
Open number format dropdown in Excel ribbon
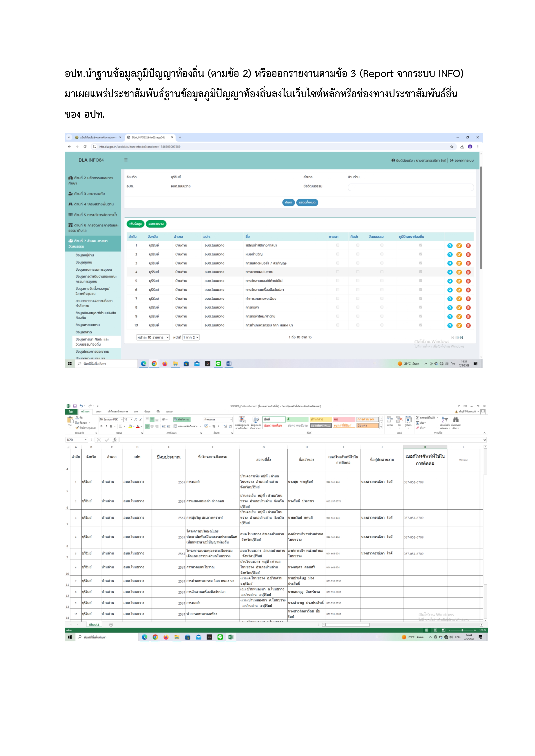pos(231,419)
